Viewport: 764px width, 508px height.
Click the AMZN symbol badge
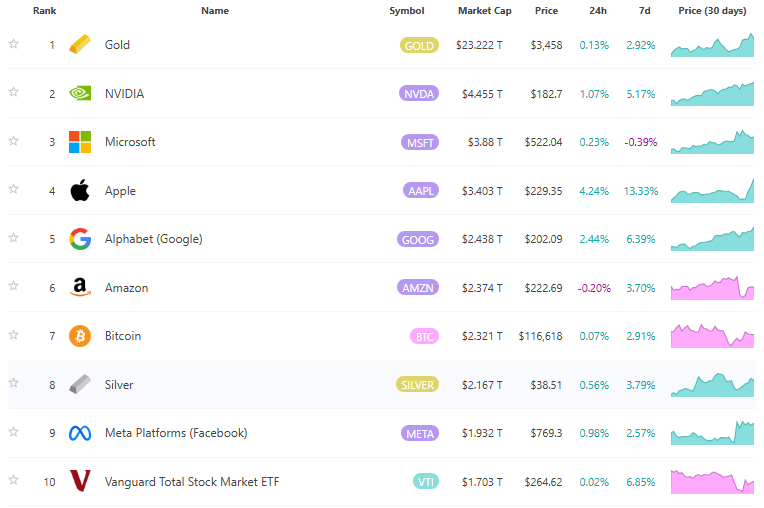coord(418,287)
